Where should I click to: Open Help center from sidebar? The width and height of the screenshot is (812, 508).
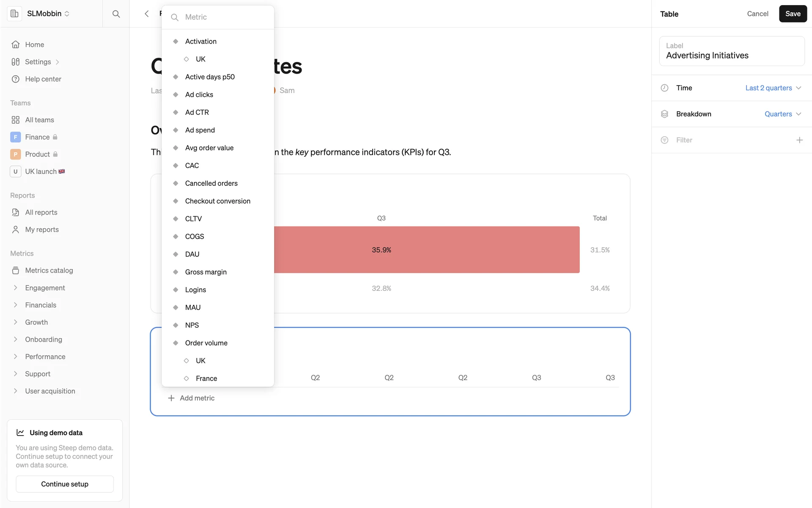(x=43, y=79)
